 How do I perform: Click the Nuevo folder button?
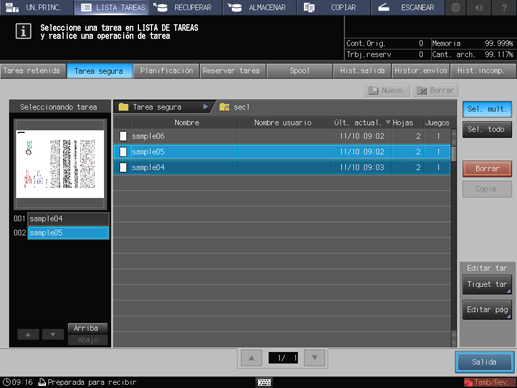point(387,90)
